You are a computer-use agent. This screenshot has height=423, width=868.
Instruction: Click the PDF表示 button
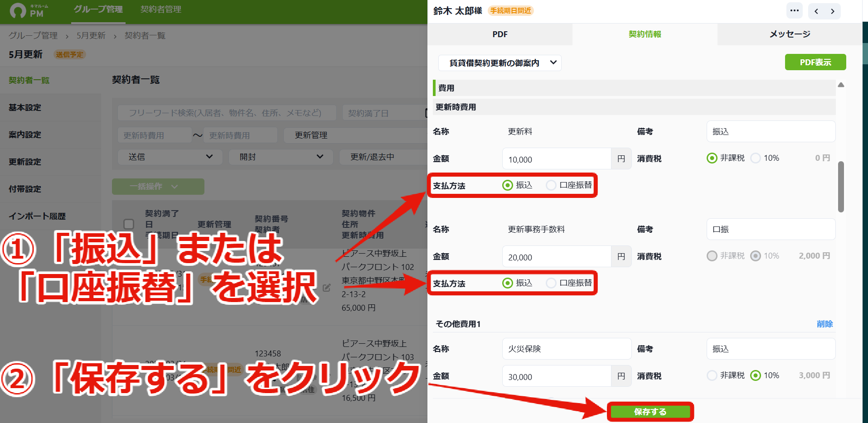[815, 62]
